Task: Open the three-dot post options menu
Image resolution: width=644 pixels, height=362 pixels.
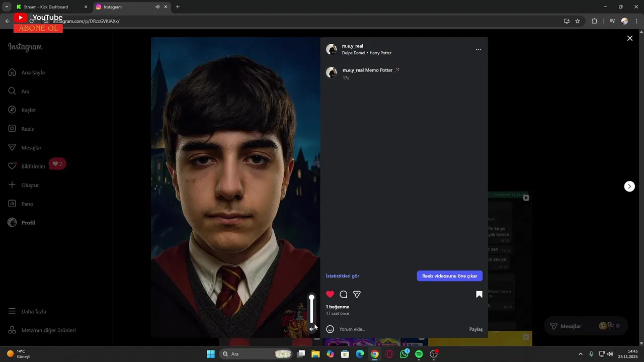Action: (x=478, y=49)
